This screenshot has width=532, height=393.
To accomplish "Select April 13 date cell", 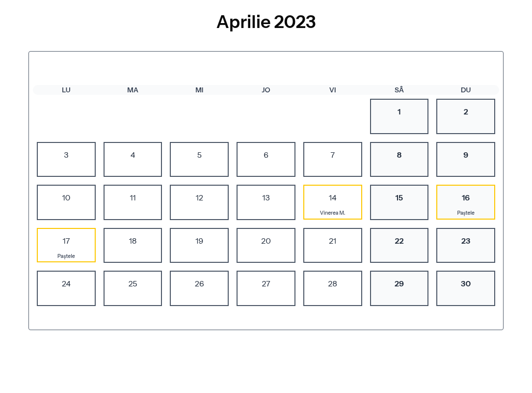I will click(266, 202).
